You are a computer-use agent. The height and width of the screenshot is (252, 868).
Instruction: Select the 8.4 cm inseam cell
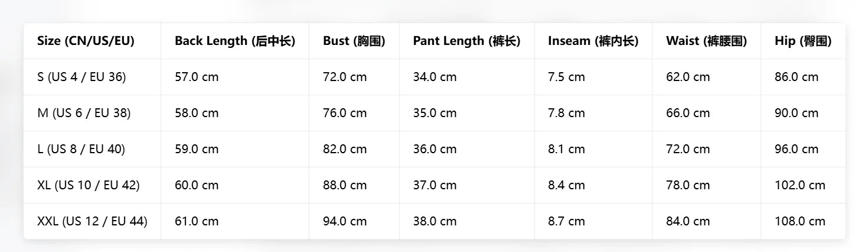566,185
